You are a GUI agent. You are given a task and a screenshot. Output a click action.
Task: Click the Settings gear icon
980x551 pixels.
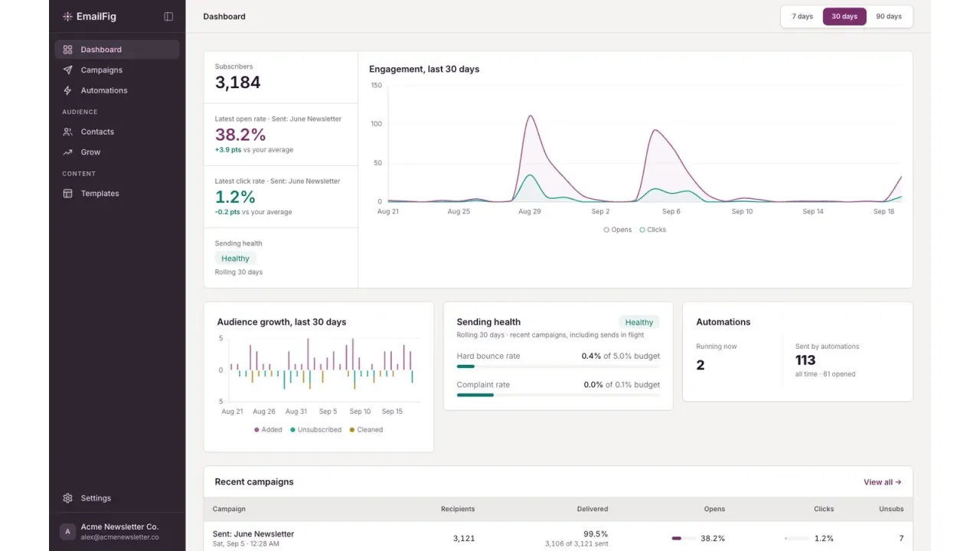click(67, 498)
